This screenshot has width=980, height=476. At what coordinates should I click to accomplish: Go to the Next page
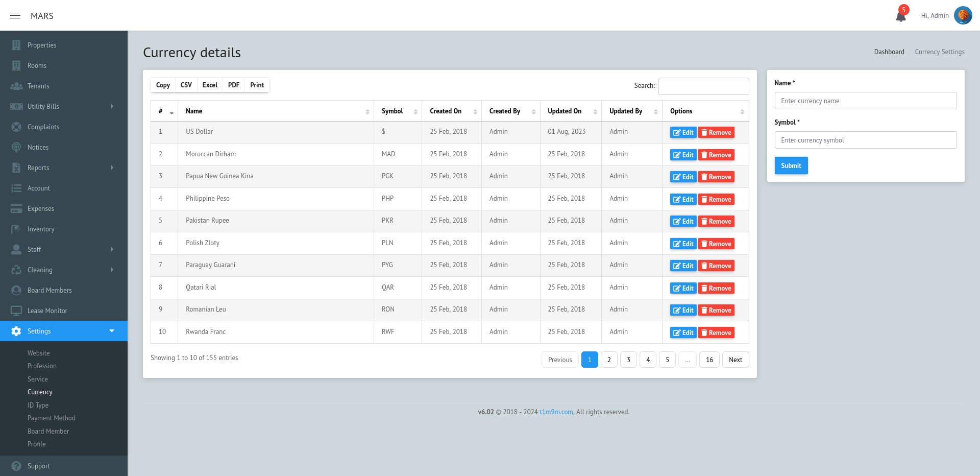tap(736, 360)
